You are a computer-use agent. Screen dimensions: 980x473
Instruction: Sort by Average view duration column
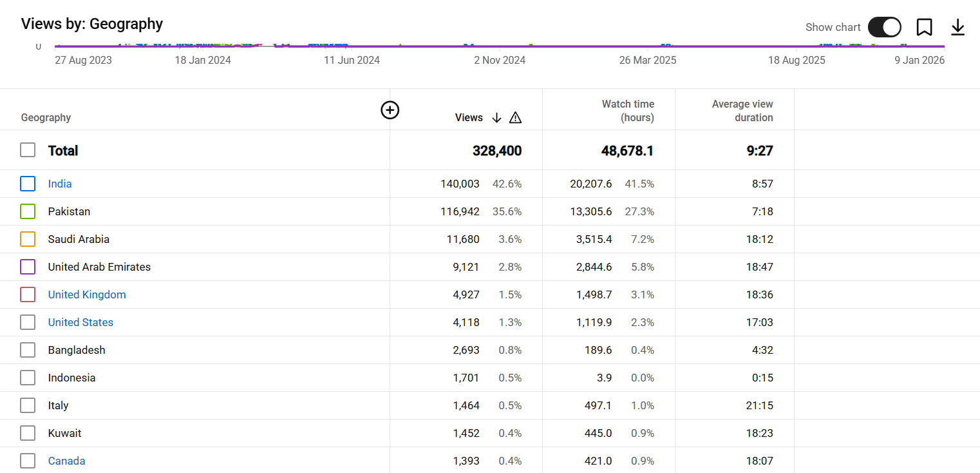(742, 111)
